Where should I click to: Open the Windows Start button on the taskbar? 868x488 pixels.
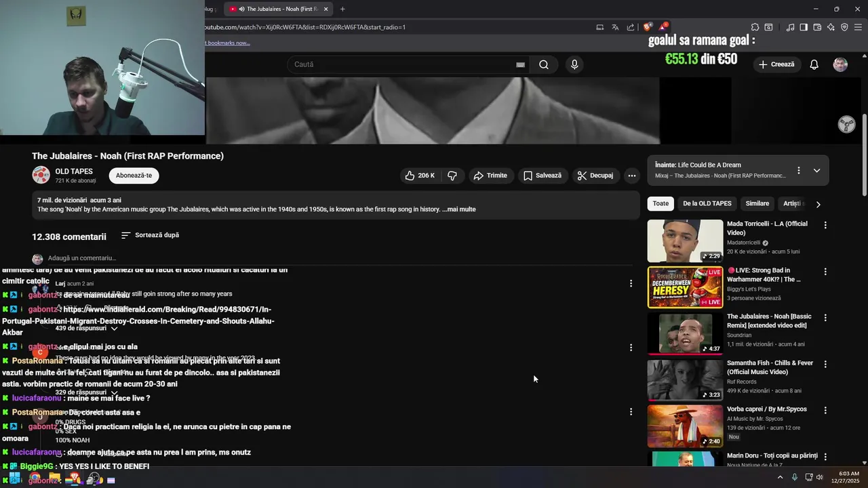point(15,479)
